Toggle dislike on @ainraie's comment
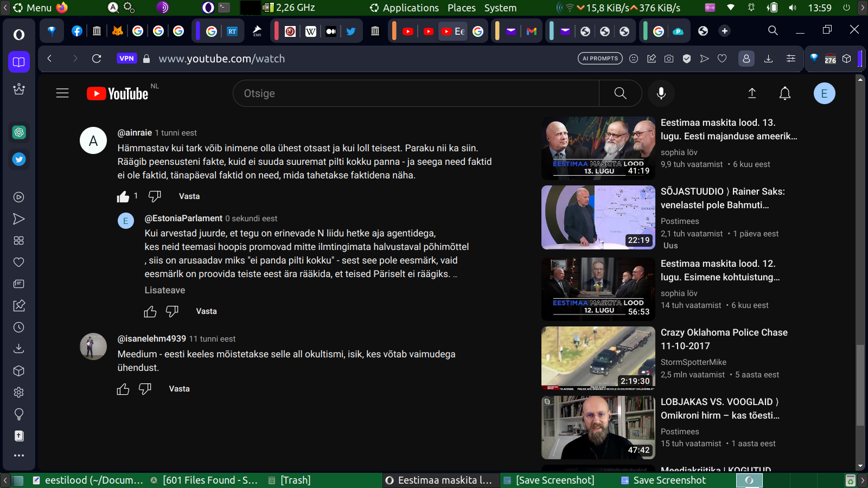 (x=155, y=196)
